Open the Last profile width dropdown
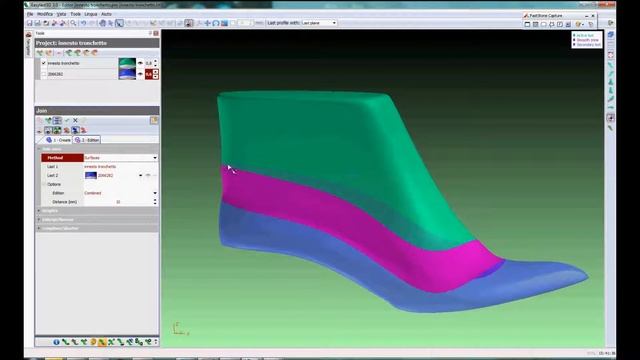The image size is (640, 360). point(319,23)
